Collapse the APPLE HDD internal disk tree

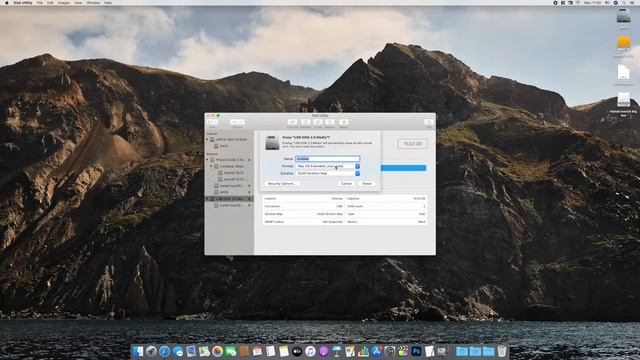[207, 140]
